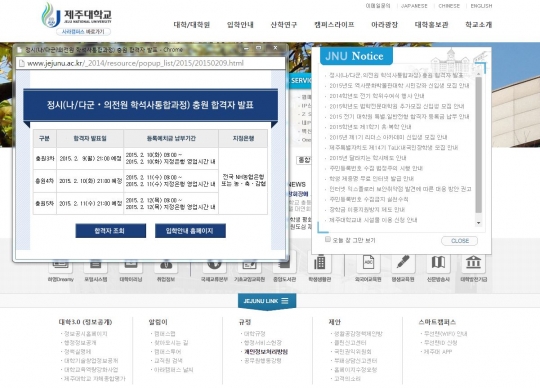Click the notice list scroll-down arrow
The height and width of the screenshot is (388, 540).
point(478,223)
